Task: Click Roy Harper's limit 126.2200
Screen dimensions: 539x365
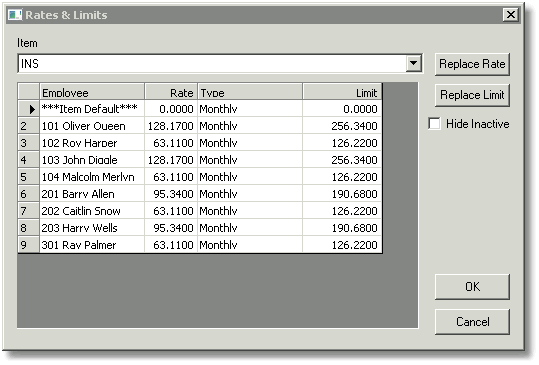Action: point(342,143)
